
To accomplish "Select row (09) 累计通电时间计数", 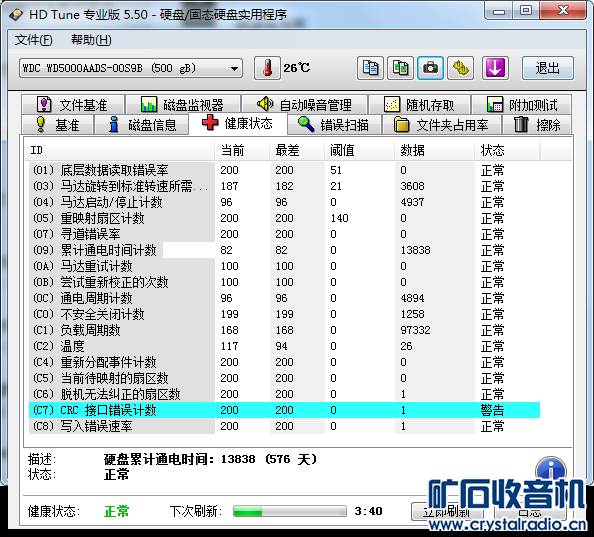I will click(284, 250).
